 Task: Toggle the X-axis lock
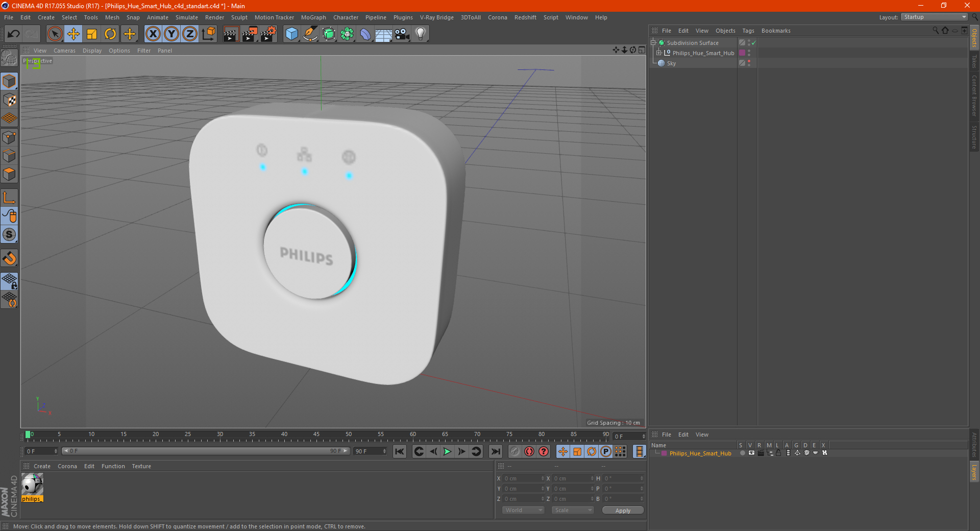153,34
